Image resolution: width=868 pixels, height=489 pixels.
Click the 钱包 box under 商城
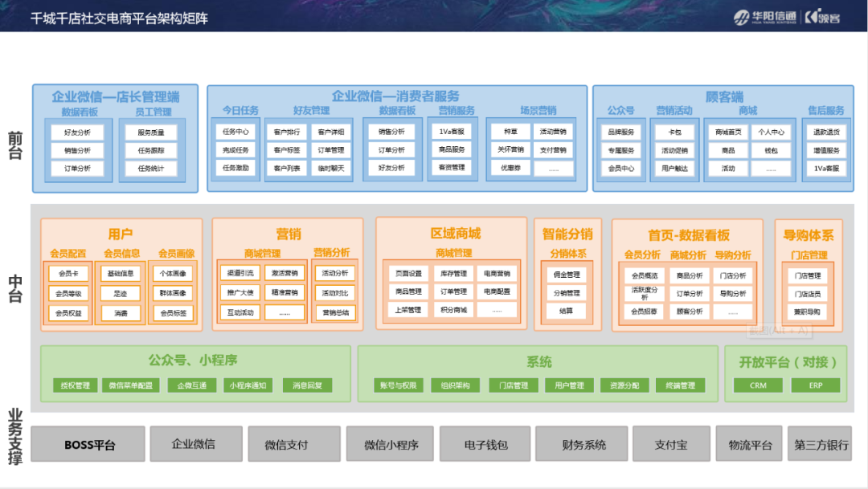tap(771, 150)
